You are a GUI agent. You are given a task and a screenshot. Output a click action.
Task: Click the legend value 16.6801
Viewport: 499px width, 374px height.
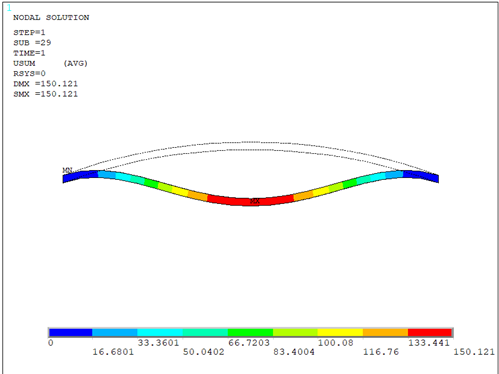point(113,352)
